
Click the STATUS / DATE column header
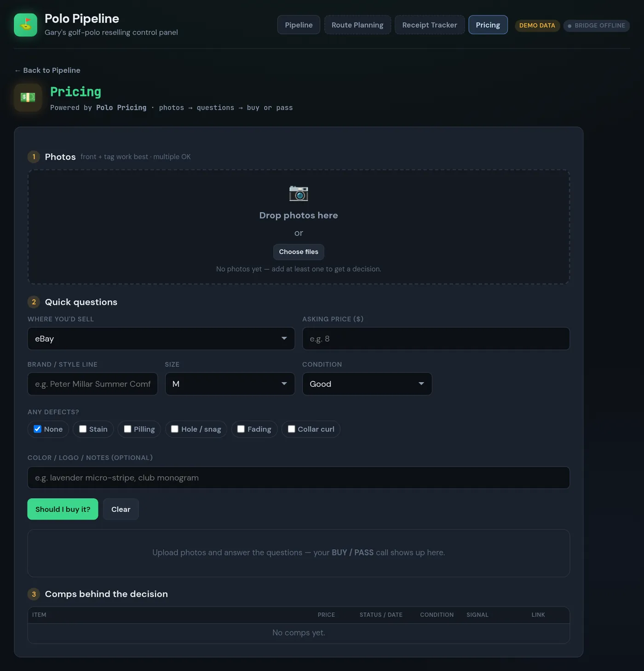point(381,615)
